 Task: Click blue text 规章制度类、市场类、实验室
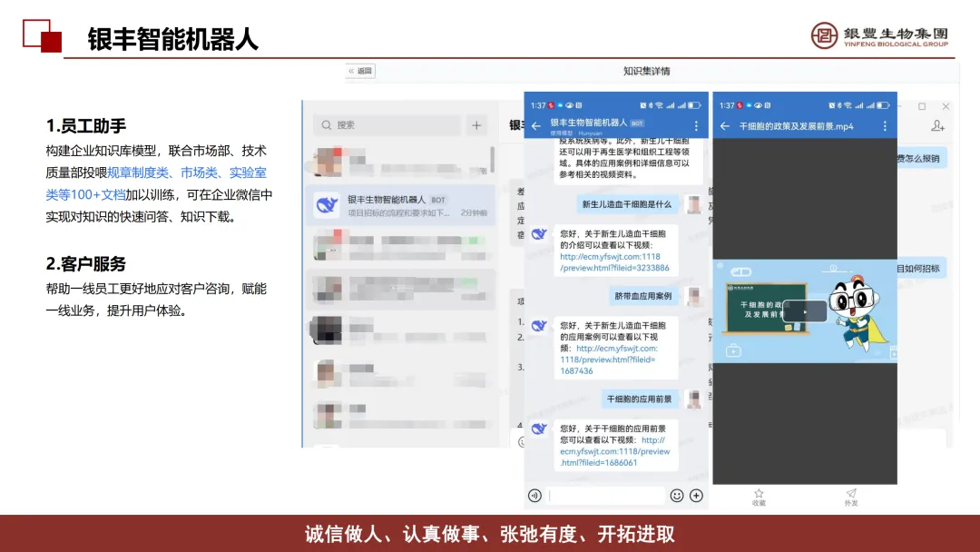[186, 172]
